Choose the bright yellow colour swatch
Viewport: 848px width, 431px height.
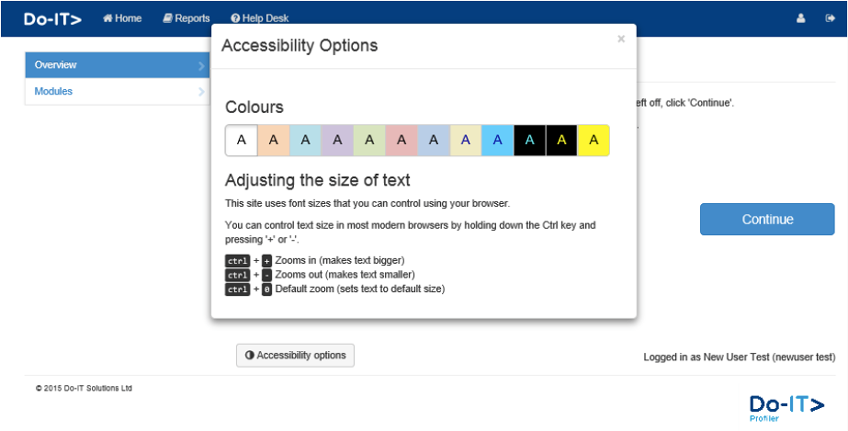[593, 140]
